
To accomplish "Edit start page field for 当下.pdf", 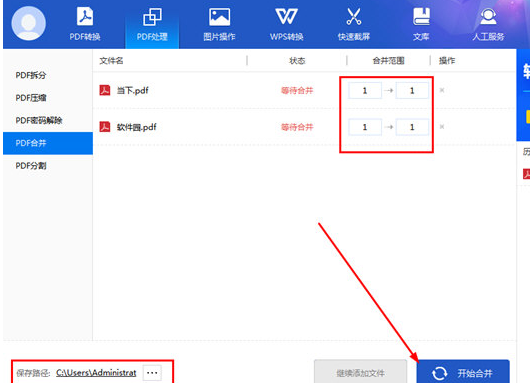I will click(365, 91).
